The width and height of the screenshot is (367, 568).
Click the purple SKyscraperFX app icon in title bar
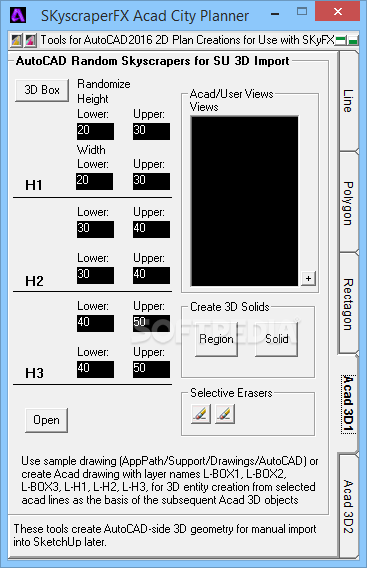18,15
